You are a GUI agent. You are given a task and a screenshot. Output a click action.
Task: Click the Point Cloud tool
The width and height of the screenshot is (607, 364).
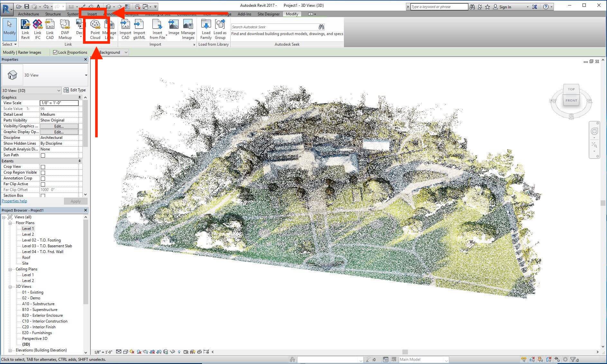(95, 29)
